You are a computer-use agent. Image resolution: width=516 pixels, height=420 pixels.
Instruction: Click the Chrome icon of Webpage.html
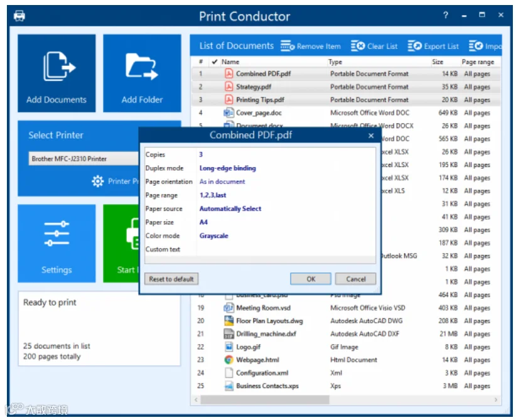[228, 360]
